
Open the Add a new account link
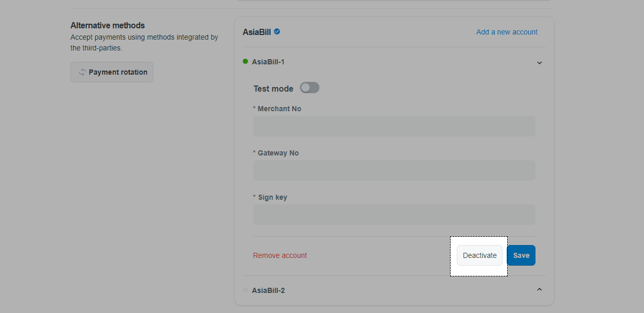pos(507,32)
